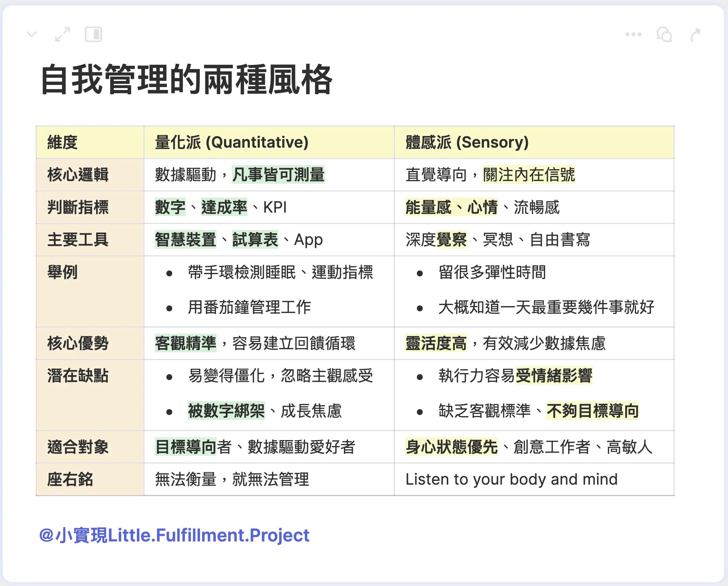Collapse the note using the chevron down
The height and width of the screenshot is (586, 728).
click(32, 34)
